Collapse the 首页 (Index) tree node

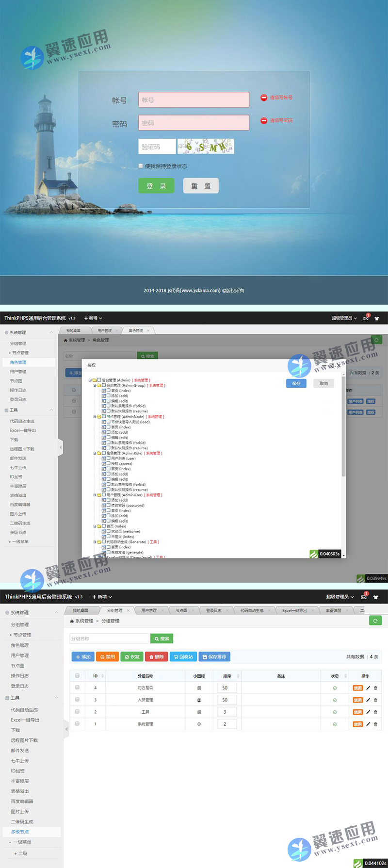click(95, 526)
